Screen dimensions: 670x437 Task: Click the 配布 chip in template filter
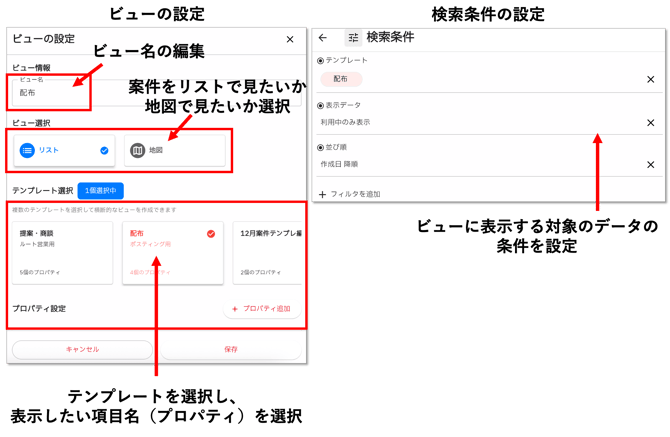341,78
